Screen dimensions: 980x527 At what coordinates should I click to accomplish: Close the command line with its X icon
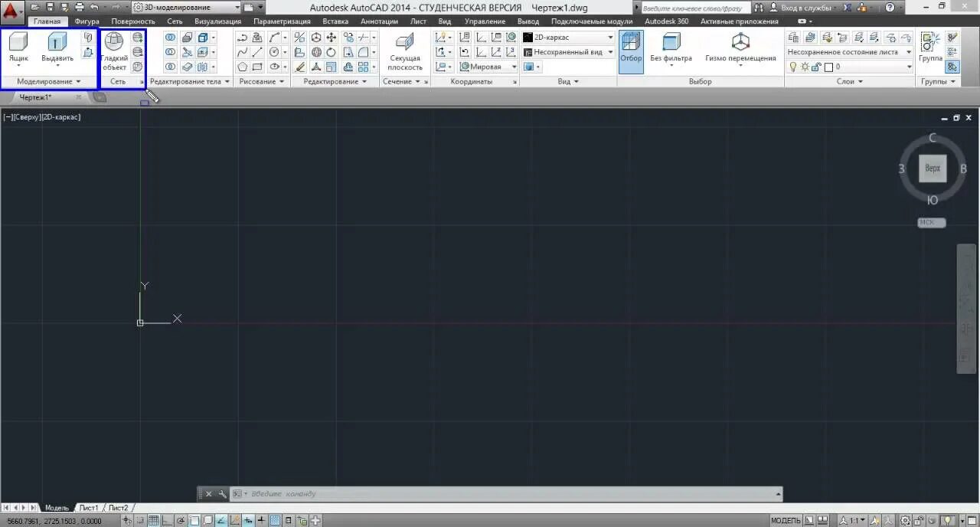(208, 494)
